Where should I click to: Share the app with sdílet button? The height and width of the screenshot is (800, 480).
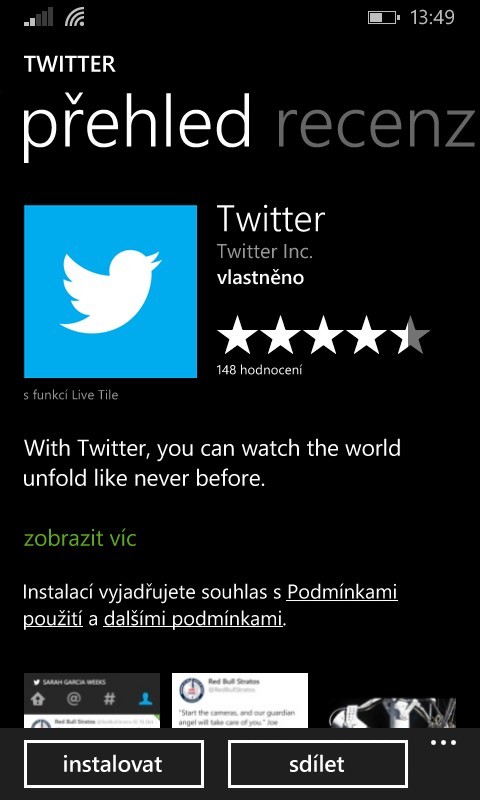pos(317,764)
